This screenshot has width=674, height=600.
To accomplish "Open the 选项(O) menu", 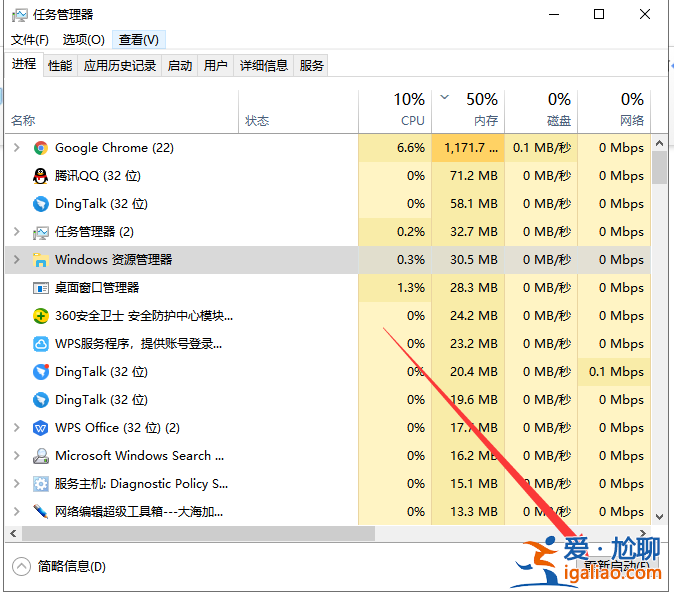I will [83, 40].
